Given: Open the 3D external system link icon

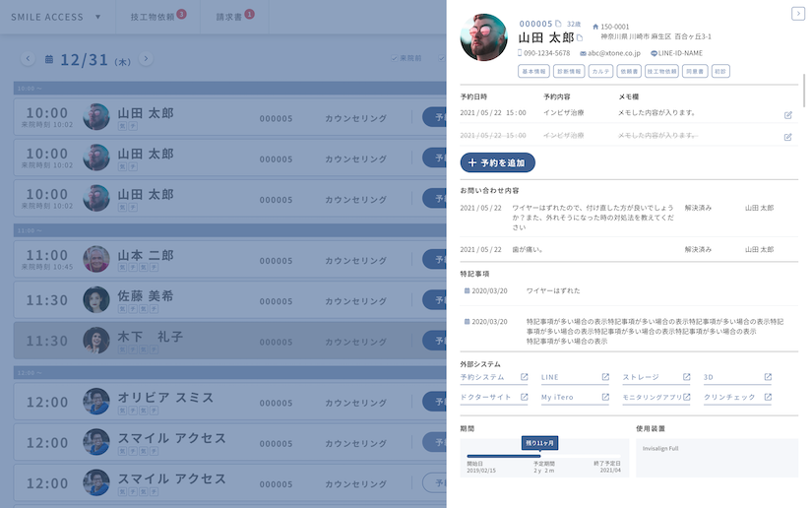Looking at the screenshot, I should click(768, 377).
